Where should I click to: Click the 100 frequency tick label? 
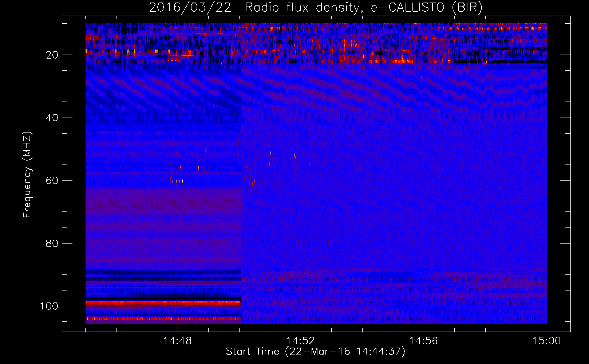click(49, 306)
